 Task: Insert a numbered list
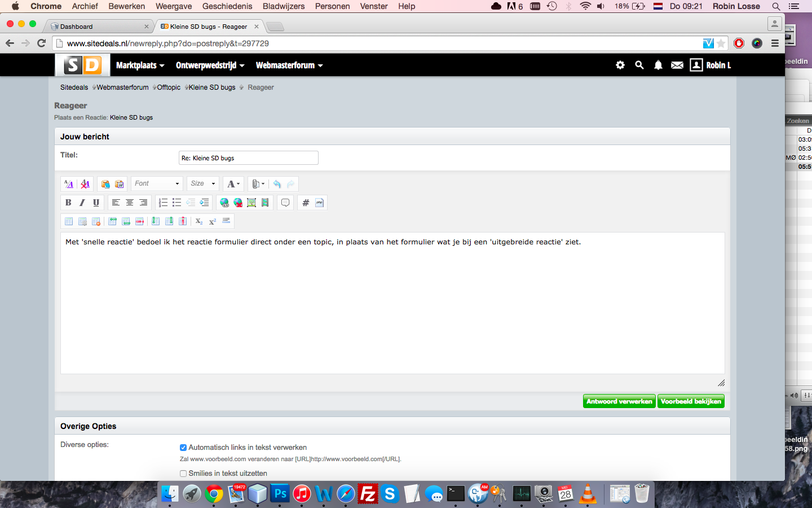pos(163,203)
